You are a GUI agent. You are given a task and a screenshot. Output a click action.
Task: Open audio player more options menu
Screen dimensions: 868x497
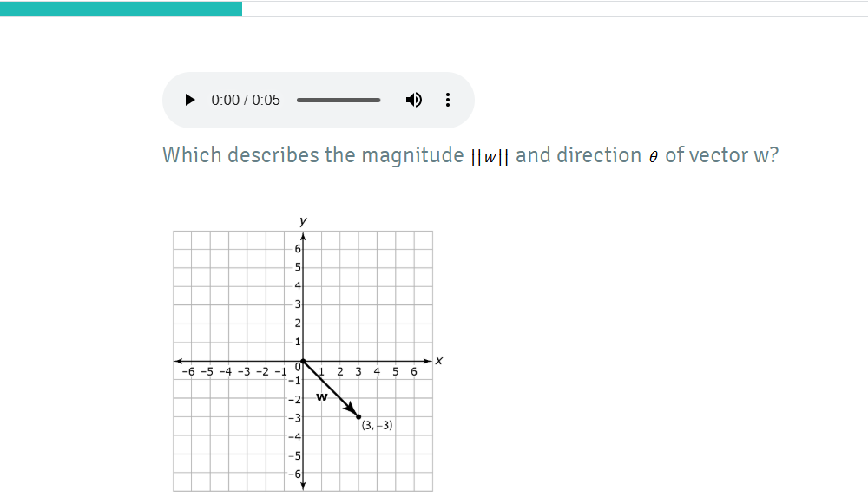pos(448,100)
